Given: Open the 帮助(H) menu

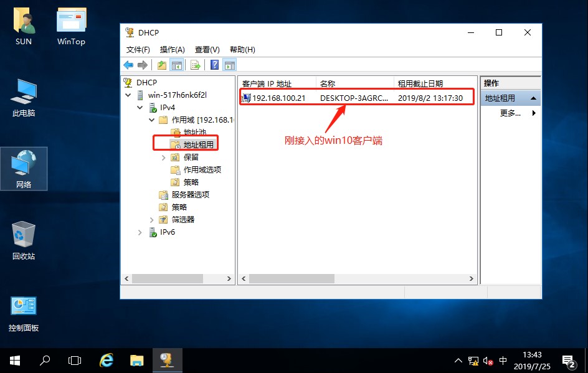Looking at the screenshot, I should click(242, 49).
